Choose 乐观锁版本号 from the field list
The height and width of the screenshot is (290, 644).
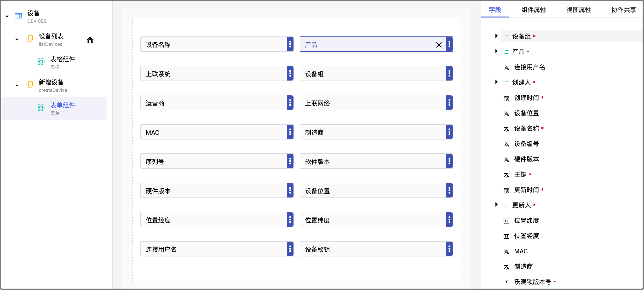533,282
